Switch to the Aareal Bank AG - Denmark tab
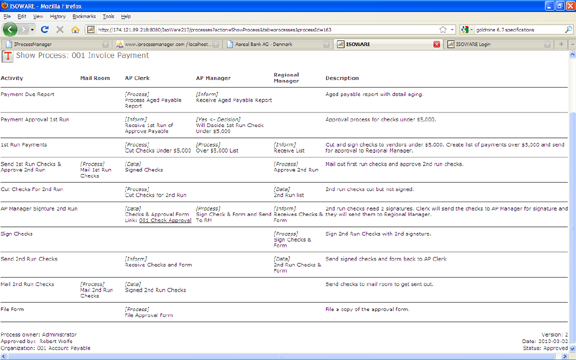The image size is (576, 360). point(278,44)
